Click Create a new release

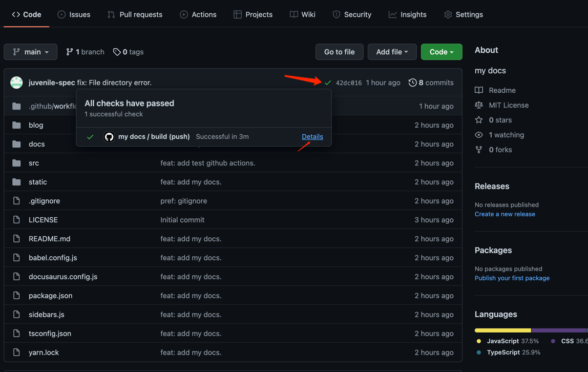tap(505, 214)
